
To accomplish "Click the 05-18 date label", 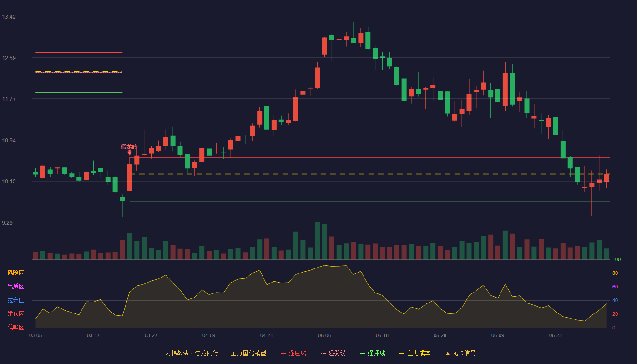I will pyautogui.click(x=382, y=335).
